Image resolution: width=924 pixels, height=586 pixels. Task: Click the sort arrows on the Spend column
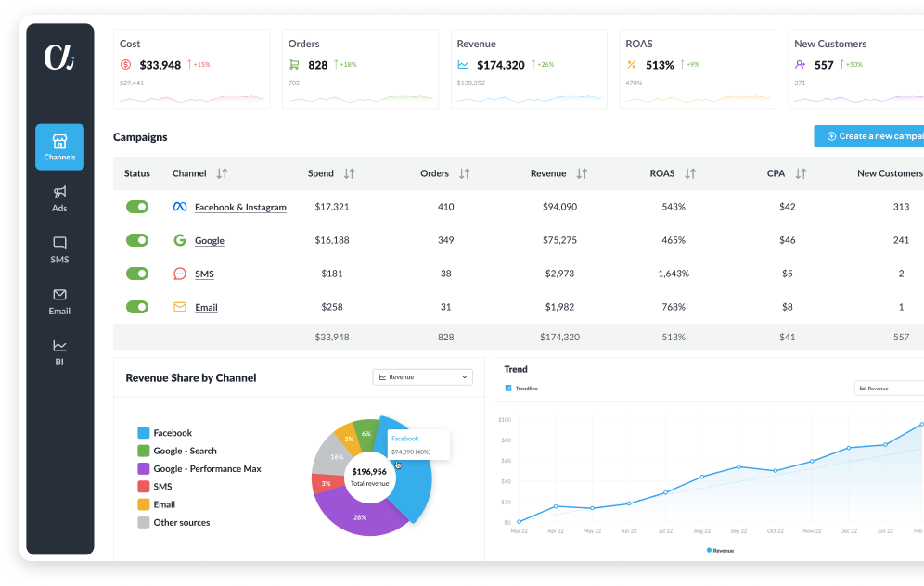pos(351,173)
